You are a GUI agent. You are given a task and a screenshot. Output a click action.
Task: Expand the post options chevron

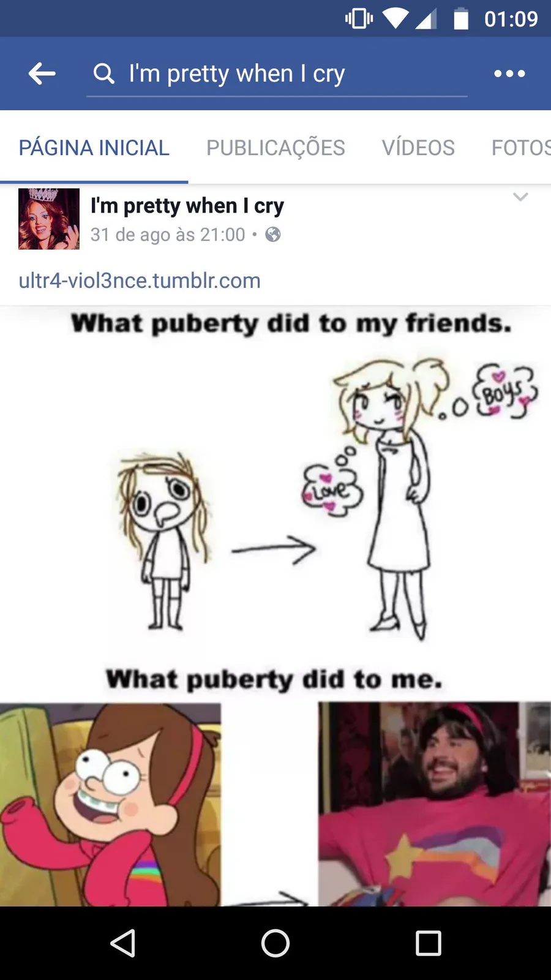pos(520,197)
